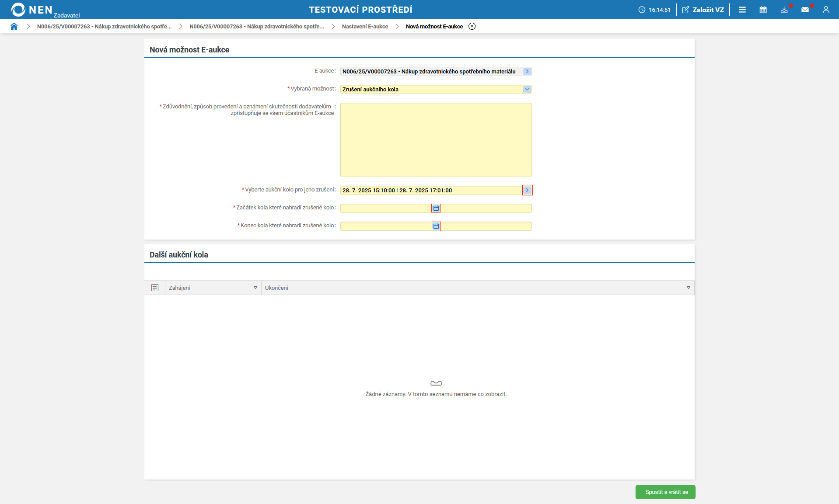Click the Vyberte aukční kolo label
Screen dimensions: 839x504
point(289,190)
